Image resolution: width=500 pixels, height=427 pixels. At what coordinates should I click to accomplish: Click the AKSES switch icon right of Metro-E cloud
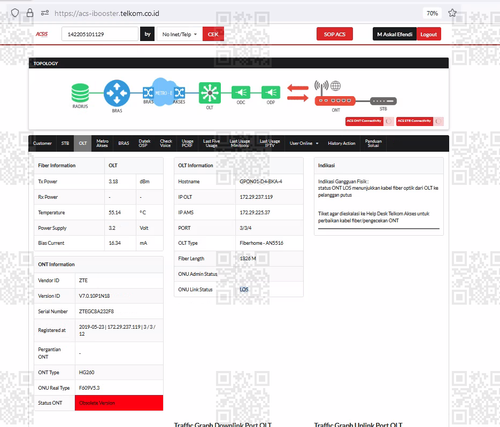pos(179,92)
